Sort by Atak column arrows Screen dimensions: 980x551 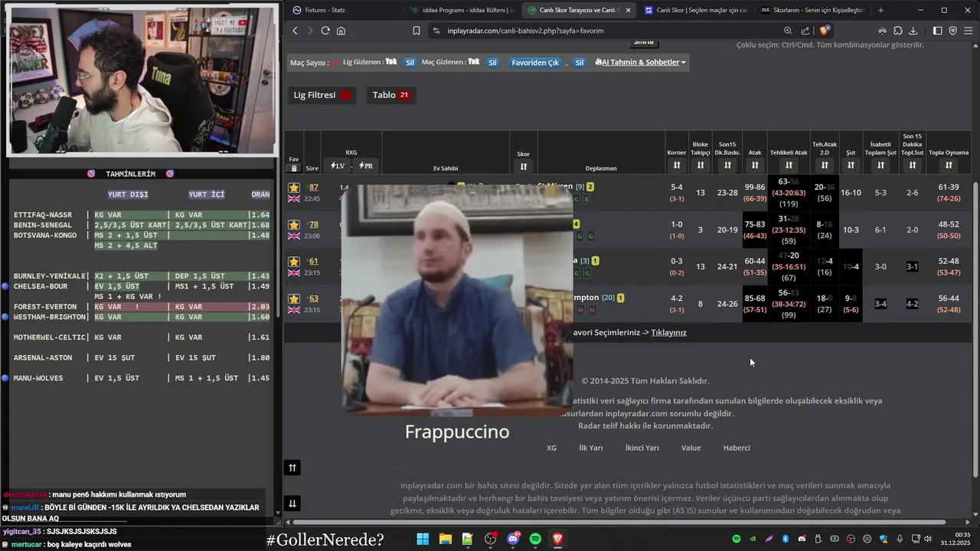tap(755, 165)
